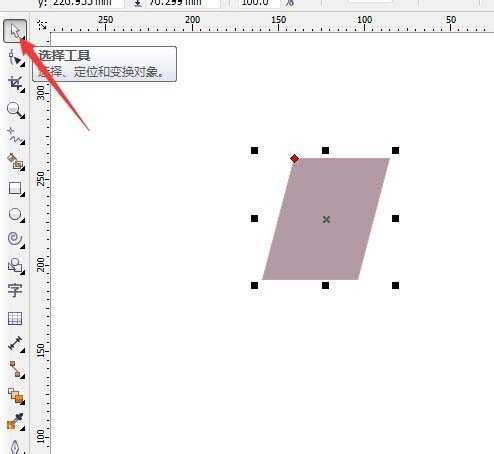Open the Blend effects tool

[x=15, y=396]
